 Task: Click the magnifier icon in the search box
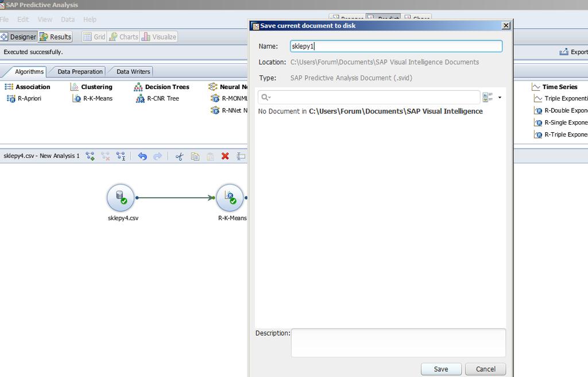coord(266,97)
